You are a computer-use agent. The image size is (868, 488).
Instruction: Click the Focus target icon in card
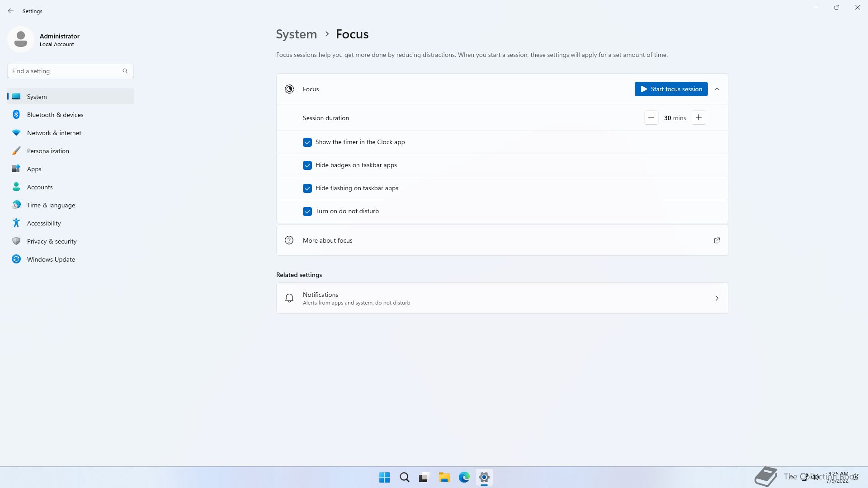coord(289,89)
